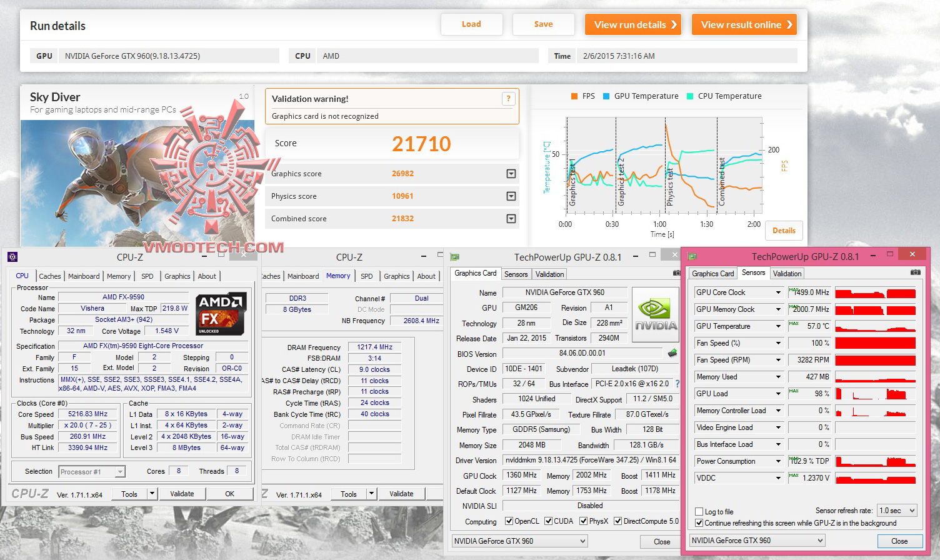Open the Bus Interface question mark help
Screen dimensions: 940x560
[x=677, y=384]
